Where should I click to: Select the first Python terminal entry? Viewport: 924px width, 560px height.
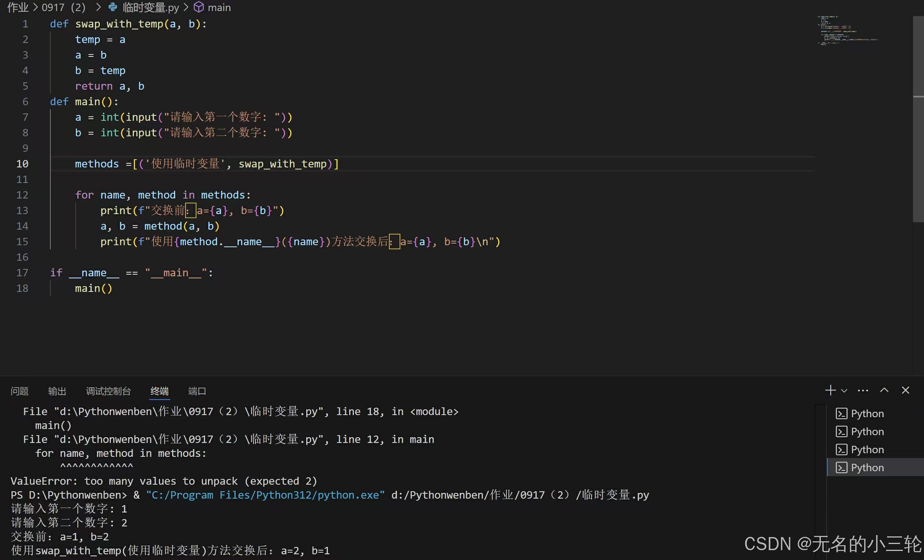point(867,413)
